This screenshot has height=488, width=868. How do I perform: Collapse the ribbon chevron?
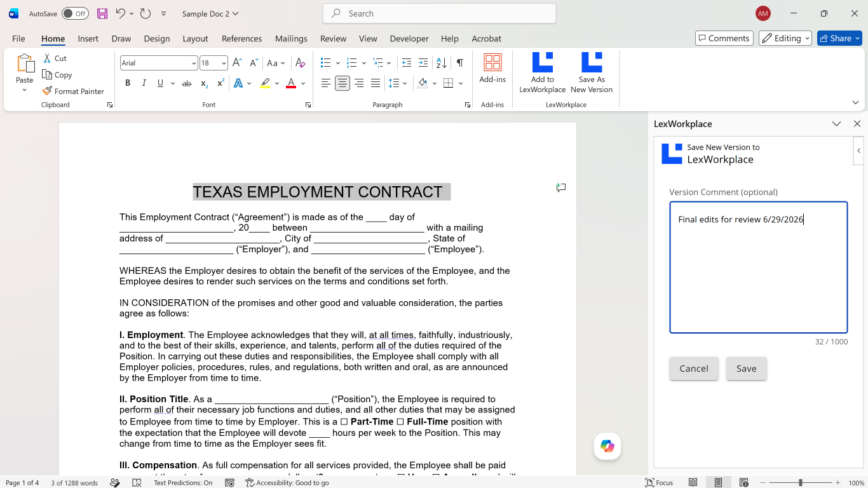[855, 102]
